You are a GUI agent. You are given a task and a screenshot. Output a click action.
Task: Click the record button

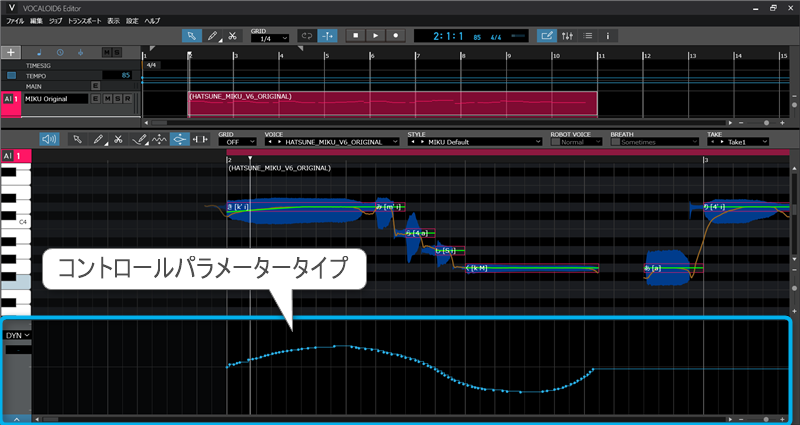(x=395, y=36)
